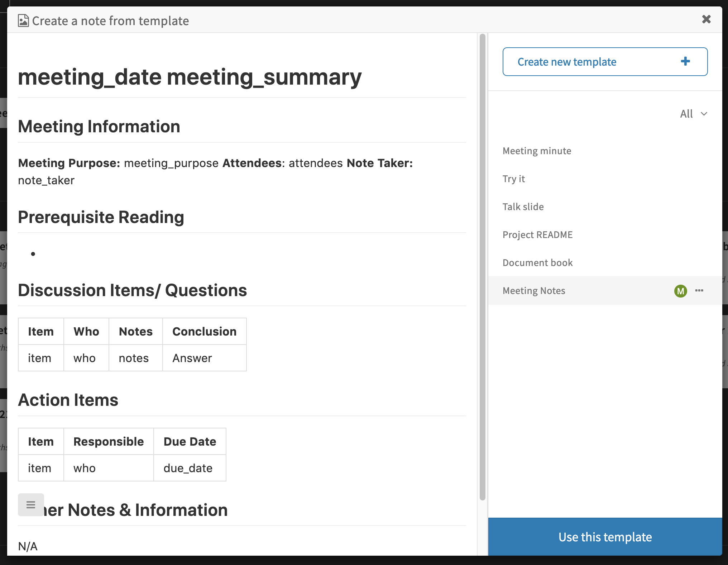Click the plus icon in Create new template
The image size is (728, 565).
(x=685, y=61)
